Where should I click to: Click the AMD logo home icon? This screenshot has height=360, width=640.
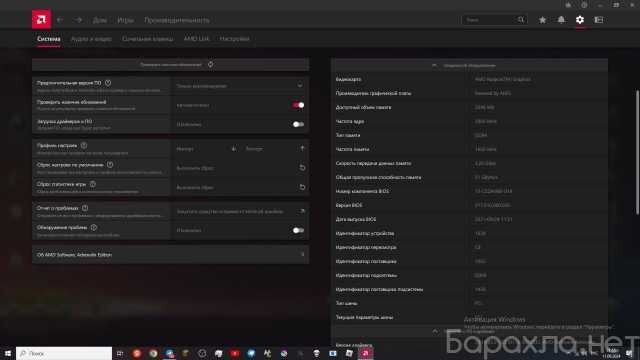click(41, 19)
